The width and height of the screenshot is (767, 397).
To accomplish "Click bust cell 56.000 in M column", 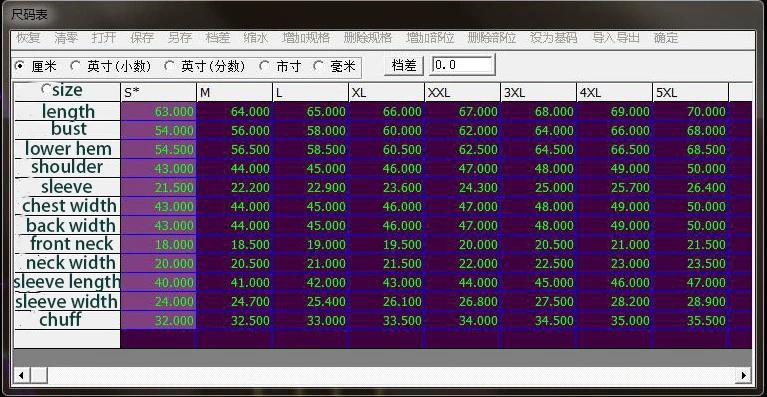I will (234, 131).
